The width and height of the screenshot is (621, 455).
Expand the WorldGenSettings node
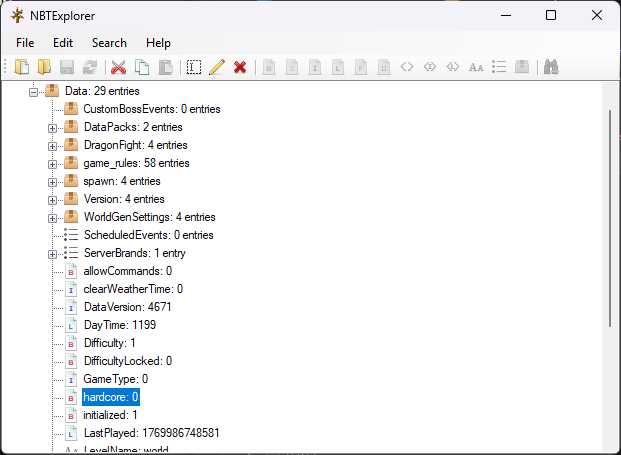[x=53, y=217]
